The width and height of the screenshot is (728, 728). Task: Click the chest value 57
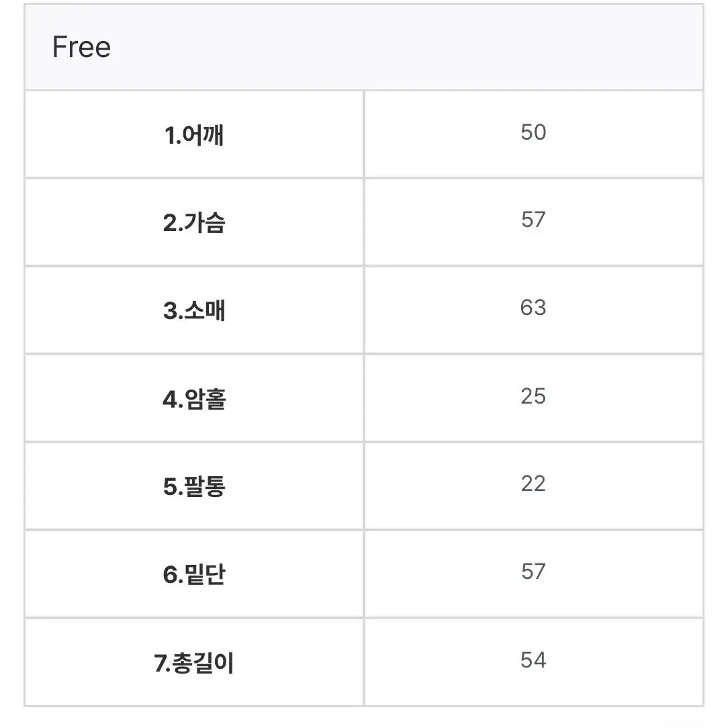coord(533,220)
